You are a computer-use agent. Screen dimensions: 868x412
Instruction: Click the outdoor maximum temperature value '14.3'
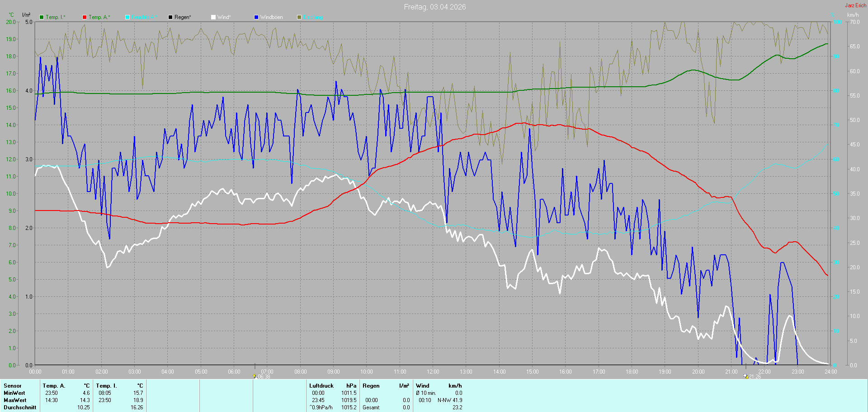[85, 400]
